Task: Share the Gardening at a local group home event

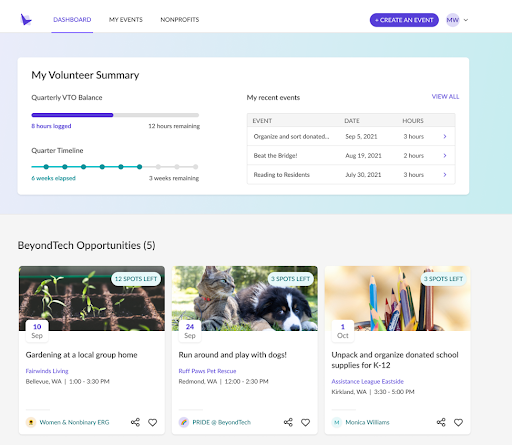Action: tap(135, 422)
